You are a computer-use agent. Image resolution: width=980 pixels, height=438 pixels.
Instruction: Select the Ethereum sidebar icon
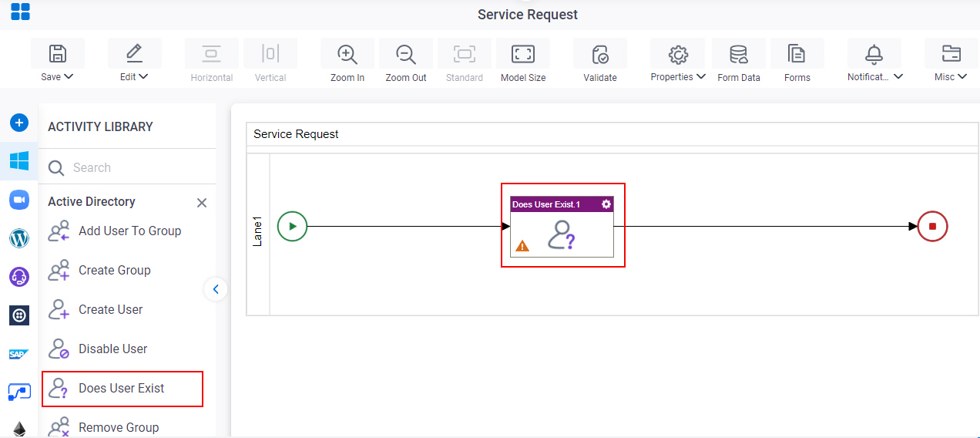(19, 430)
